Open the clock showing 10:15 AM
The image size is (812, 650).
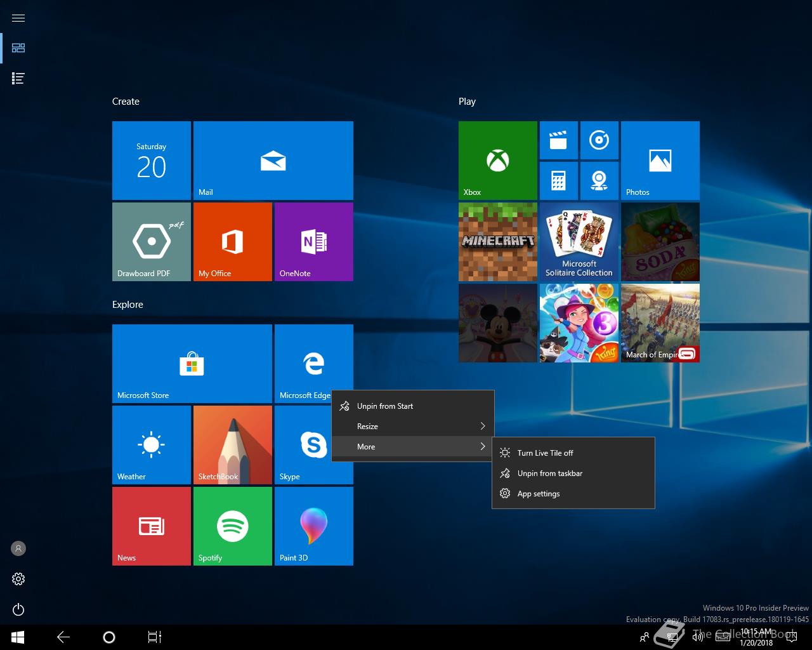756,637
